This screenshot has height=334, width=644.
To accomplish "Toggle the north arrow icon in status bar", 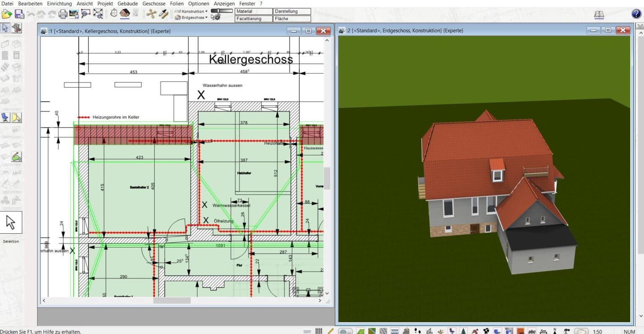I will pos(555,331).
